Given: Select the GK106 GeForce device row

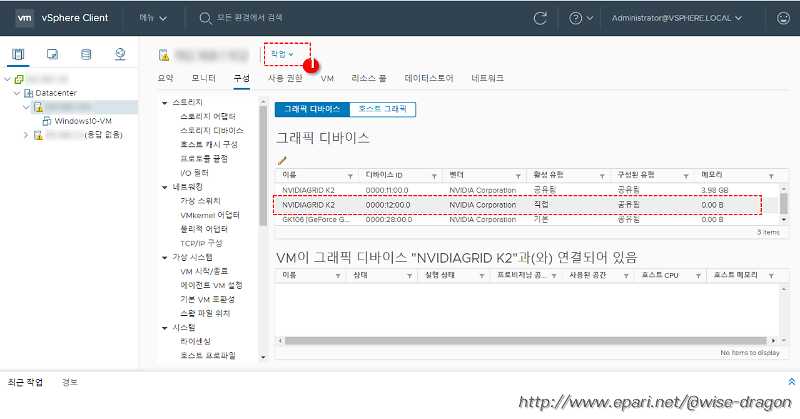Looking at the screenshot, I should (x=527, y=219).
